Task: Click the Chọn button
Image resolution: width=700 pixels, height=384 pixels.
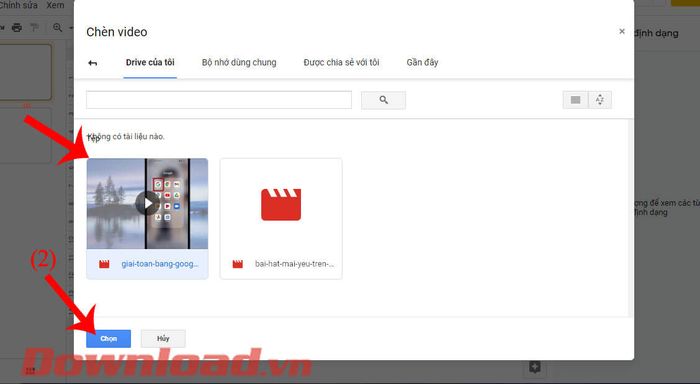Action: (x=108, y=338)
